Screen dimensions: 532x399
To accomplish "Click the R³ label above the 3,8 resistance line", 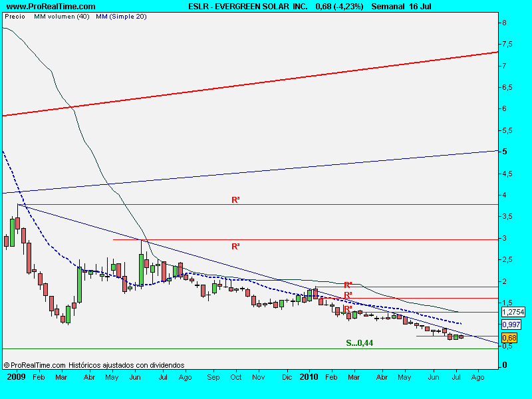I will coord(235,200).
